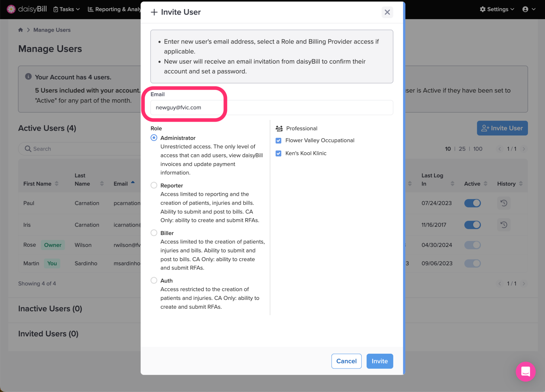545x392 pixels.
Task: Close the Invite User dialog
Action: [x=387, y=12]
